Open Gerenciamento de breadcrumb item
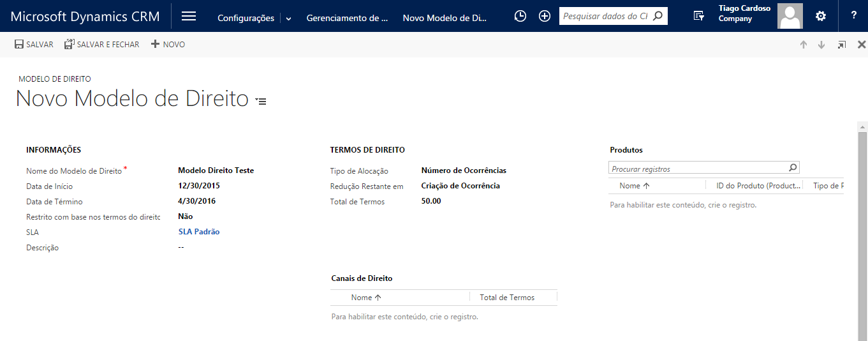 click(x=347, y=18)
